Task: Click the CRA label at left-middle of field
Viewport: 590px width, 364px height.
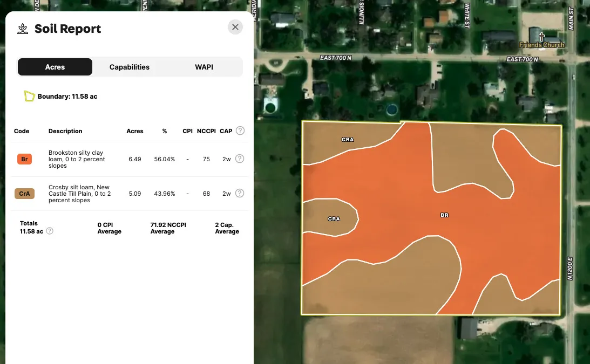Action: point(334,219)
